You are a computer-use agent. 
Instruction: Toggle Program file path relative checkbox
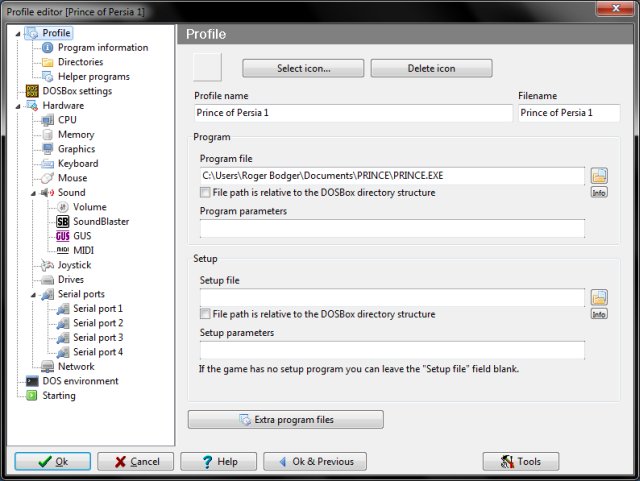pyautogui.click(x=205, y=192)
